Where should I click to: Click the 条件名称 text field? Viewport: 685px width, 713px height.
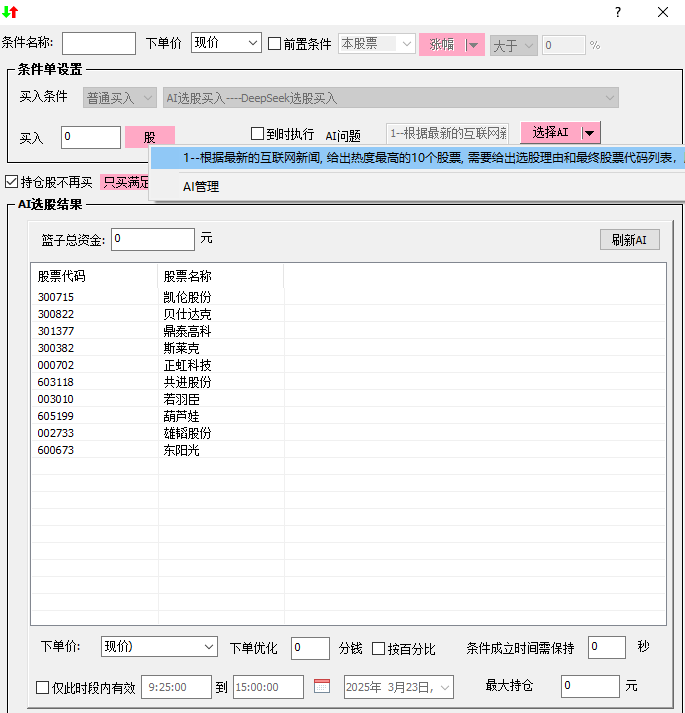click(x=98, y=44)
